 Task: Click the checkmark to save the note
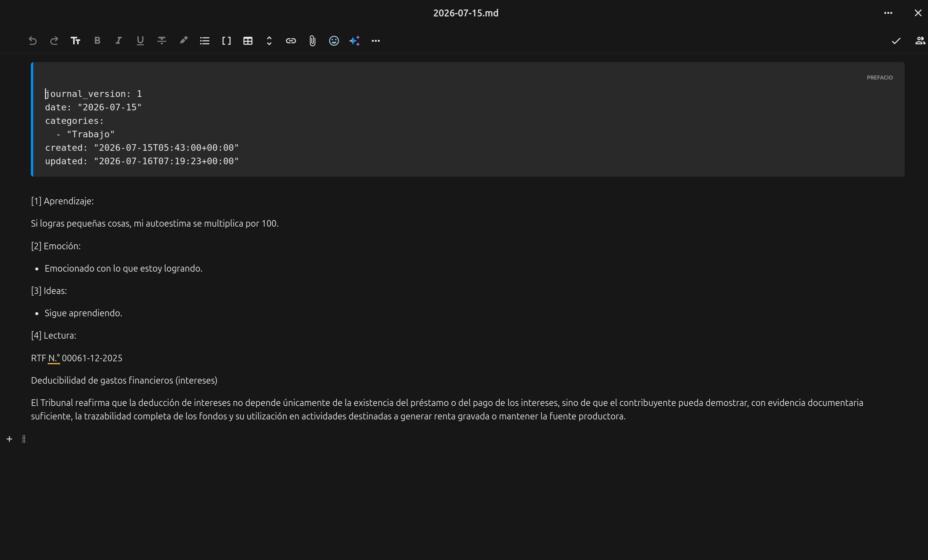coord(896,41)
